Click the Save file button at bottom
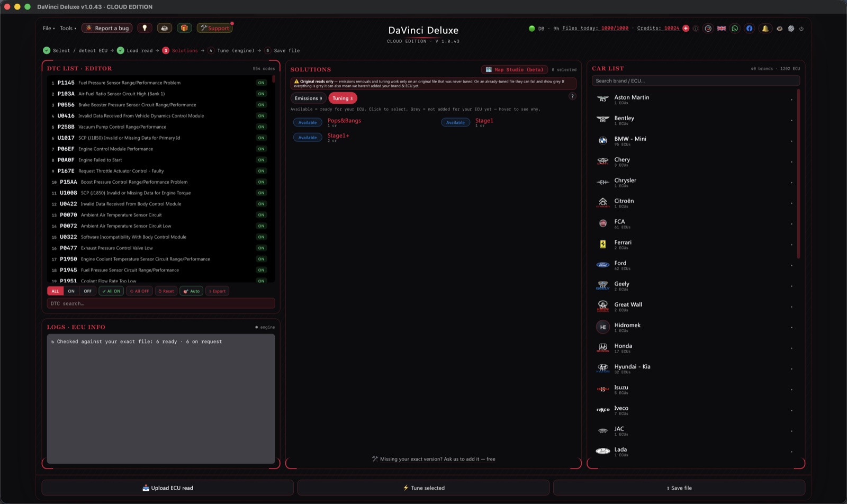The image size is (847, 504). click(x=679, y=488)
